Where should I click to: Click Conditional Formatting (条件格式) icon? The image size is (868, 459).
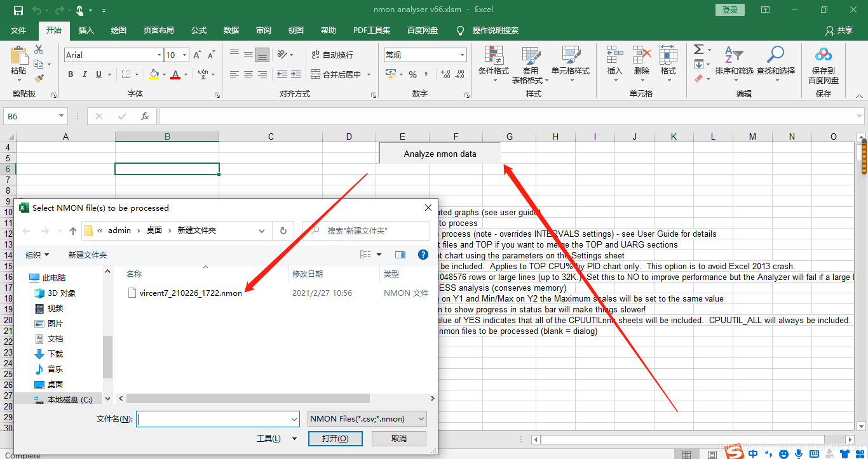click(494, 55)
